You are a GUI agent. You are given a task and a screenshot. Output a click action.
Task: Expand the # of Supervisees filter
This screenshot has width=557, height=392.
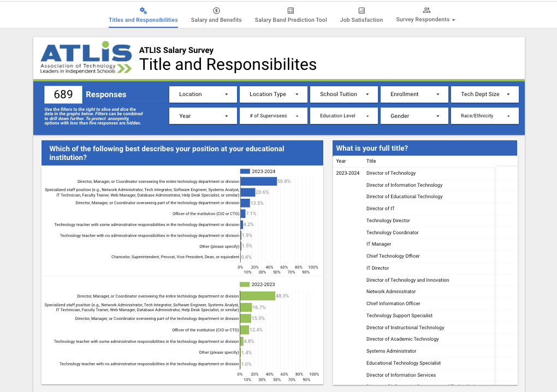273,116
